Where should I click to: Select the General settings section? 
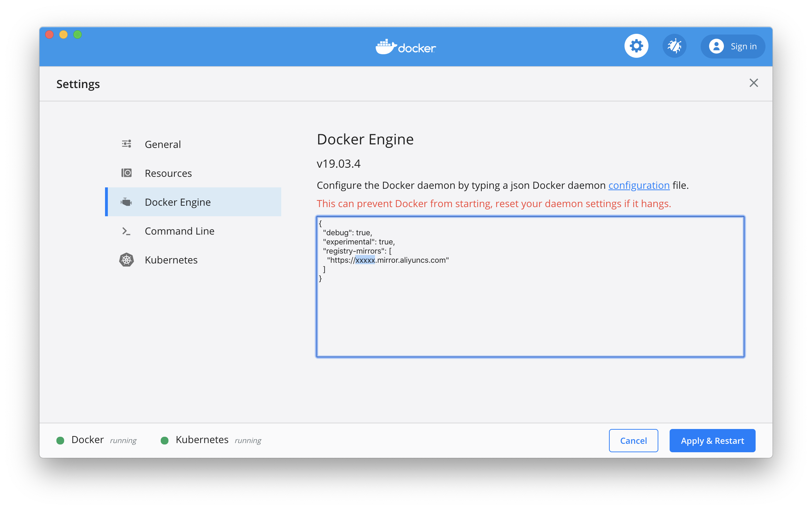(x=162, y=143)
